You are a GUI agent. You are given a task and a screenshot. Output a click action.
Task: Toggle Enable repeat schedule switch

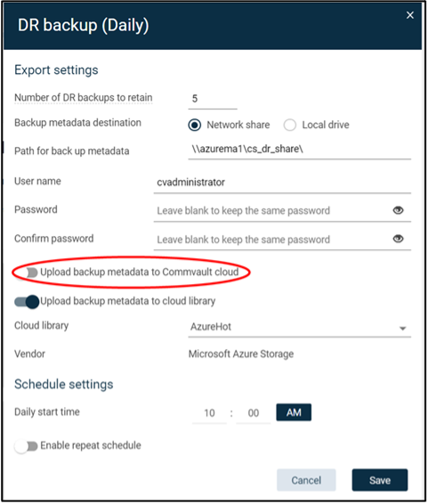(26, 446)
